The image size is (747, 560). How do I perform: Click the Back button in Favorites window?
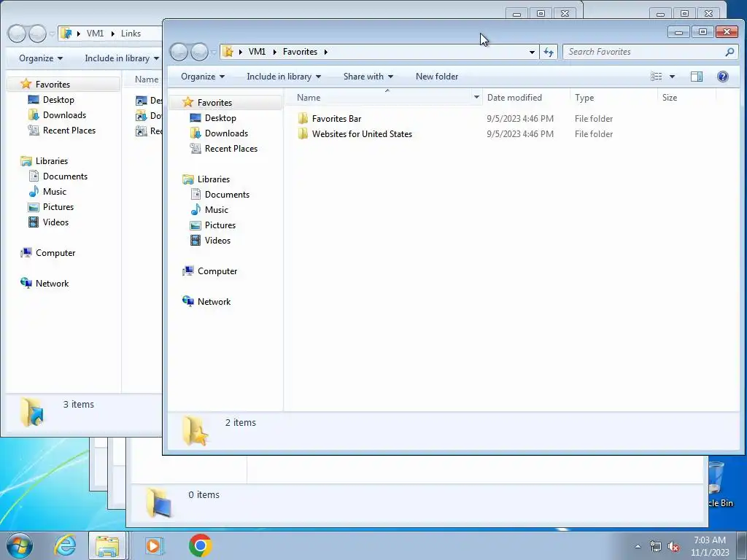[179, 52]
